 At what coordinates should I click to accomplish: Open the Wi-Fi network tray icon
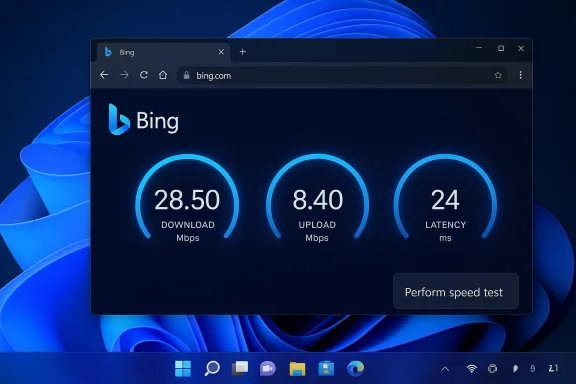[472, 368]
